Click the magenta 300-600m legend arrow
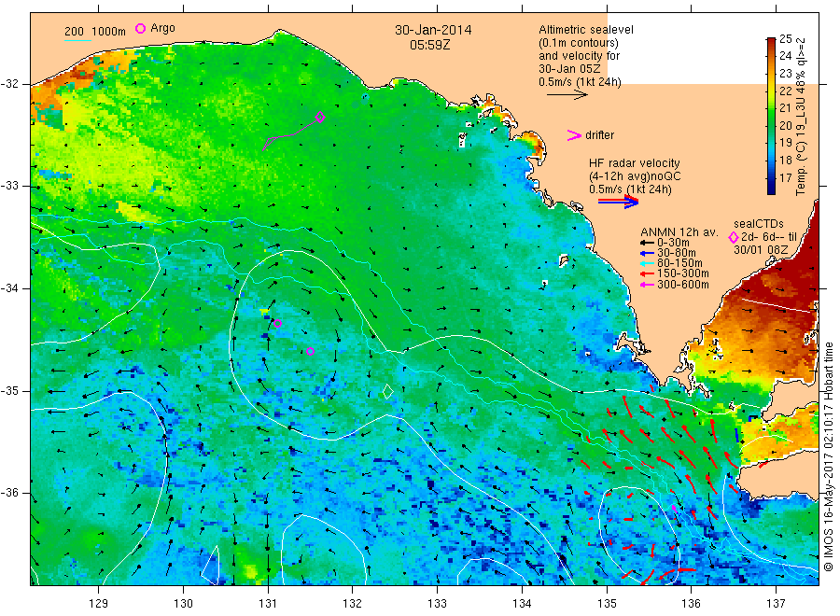Viewport: 840px width, 616px height. (647, 285)
